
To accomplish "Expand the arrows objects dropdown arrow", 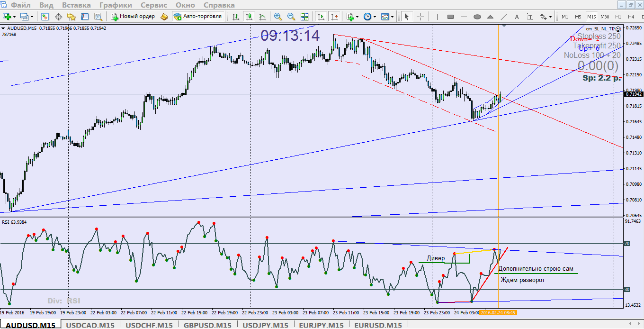I will pos(550,17).
